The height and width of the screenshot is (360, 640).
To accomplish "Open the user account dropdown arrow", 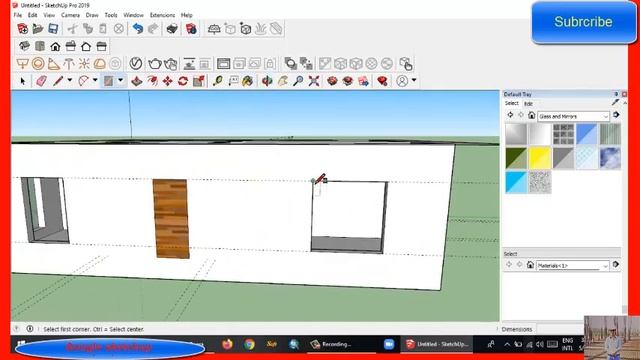I will pyautogui.click(x=414, y=80).
